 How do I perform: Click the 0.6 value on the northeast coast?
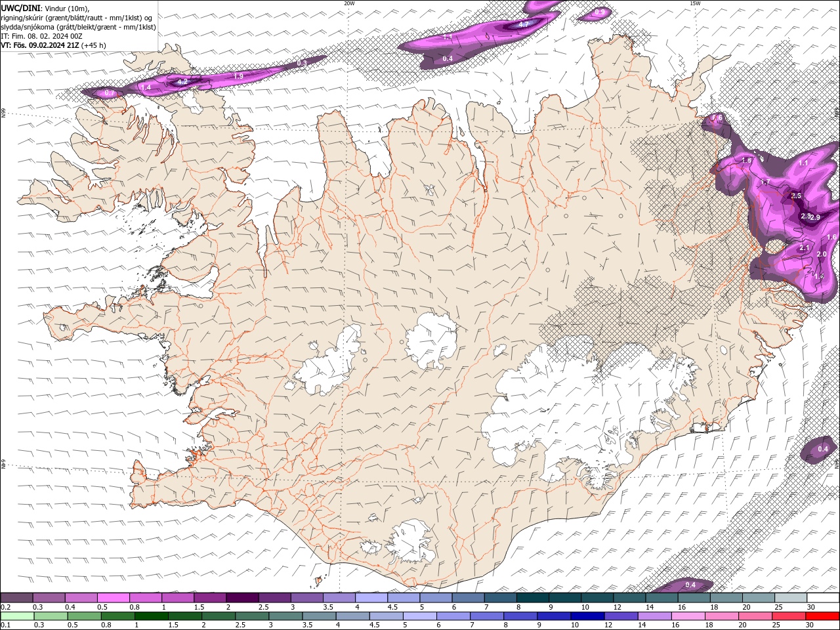click(x=717, y=117)
